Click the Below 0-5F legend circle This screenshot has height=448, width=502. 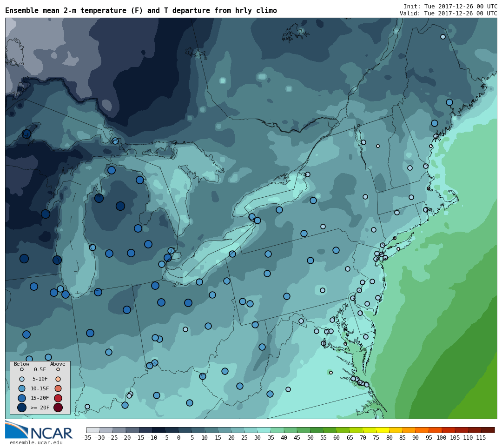[x=22, y=369]
